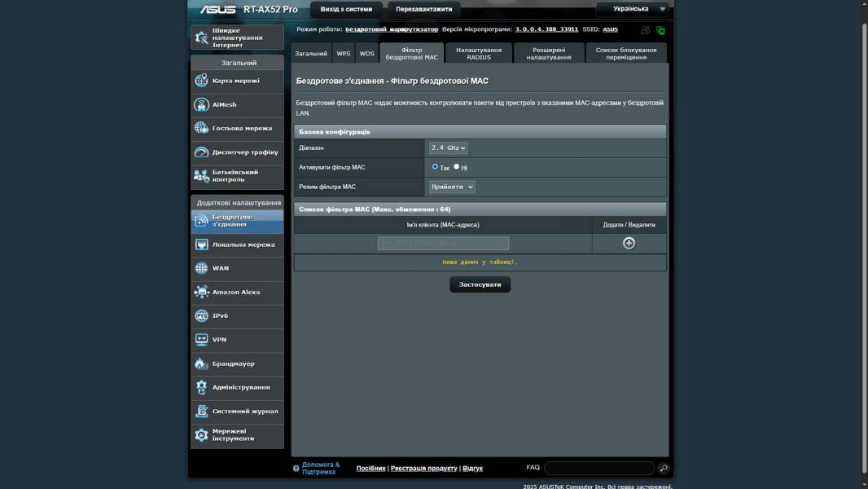Open the VPN settings icon
868x489 pixels.
pyautogui.click(x=202, y=340)
